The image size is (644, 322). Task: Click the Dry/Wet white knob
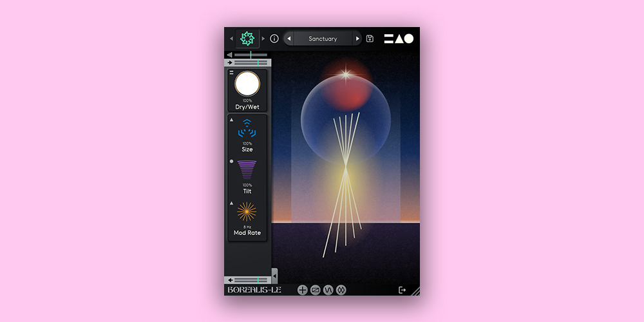click(247, 84)
